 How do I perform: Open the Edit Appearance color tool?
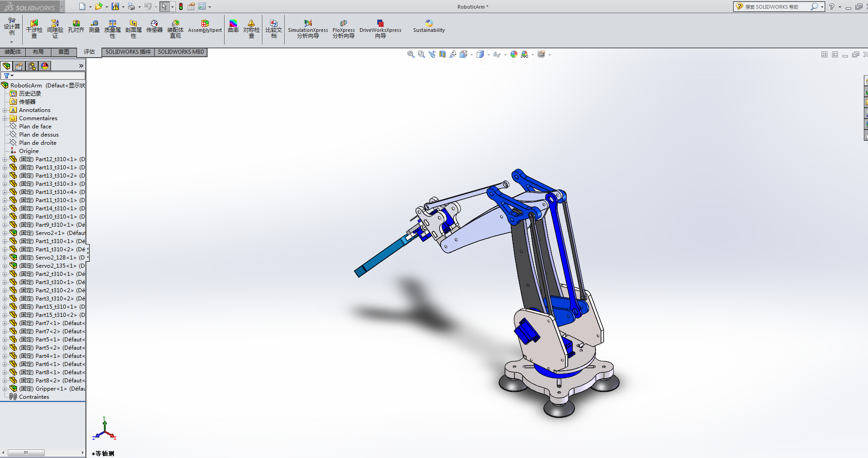(x=514, y=54)
